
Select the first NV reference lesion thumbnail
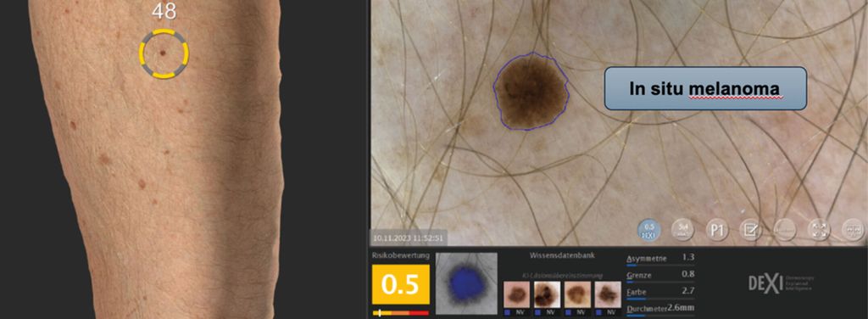click(516, 294)
